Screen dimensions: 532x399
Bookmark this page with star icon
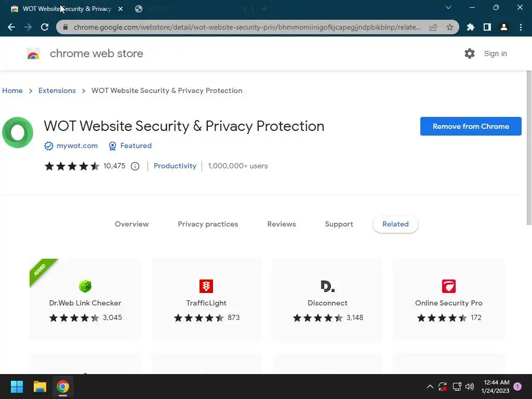coord(450,27)
